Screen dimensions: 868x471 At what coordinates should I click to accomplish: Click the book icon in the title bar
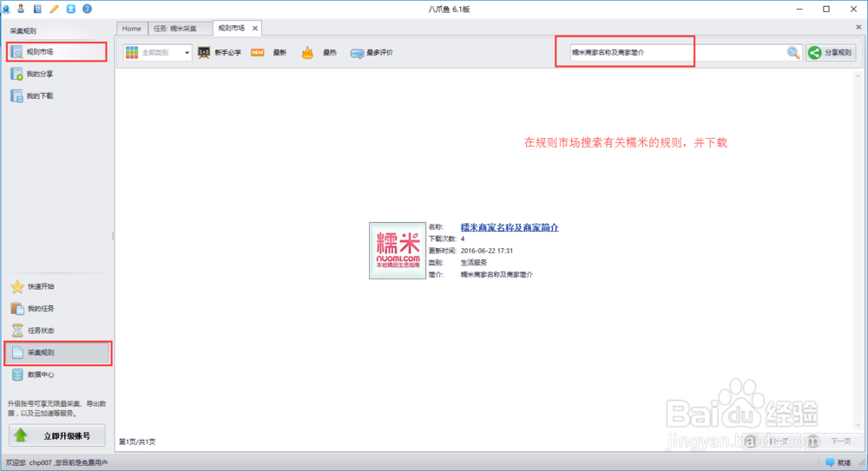coord(37,9)
